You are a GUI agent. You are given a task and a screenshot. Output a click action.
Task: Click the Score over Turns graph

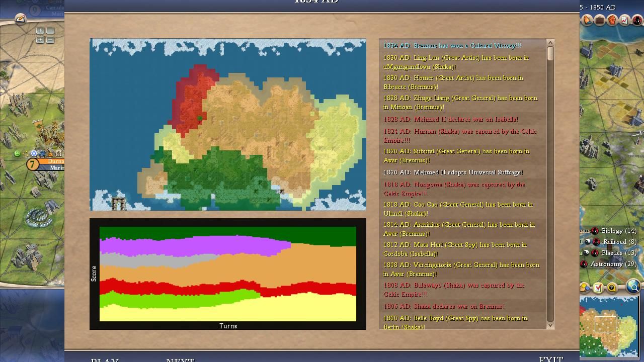228,274
